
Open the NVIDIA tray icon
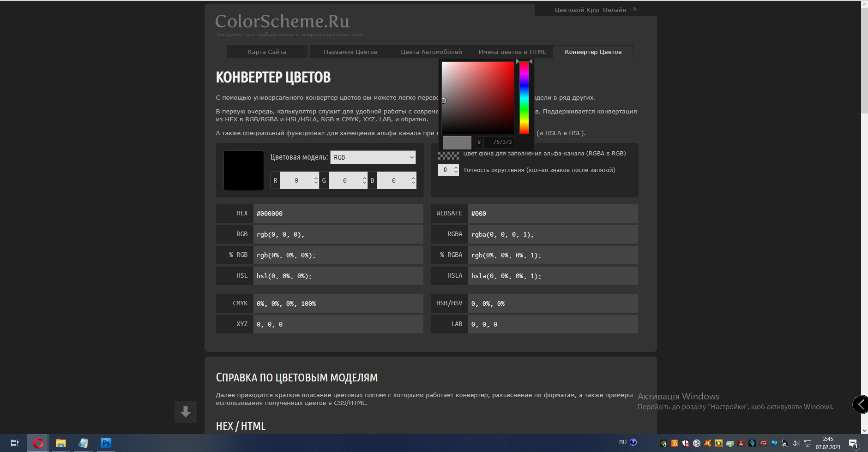pyautogui.click(x=663, y=444)
